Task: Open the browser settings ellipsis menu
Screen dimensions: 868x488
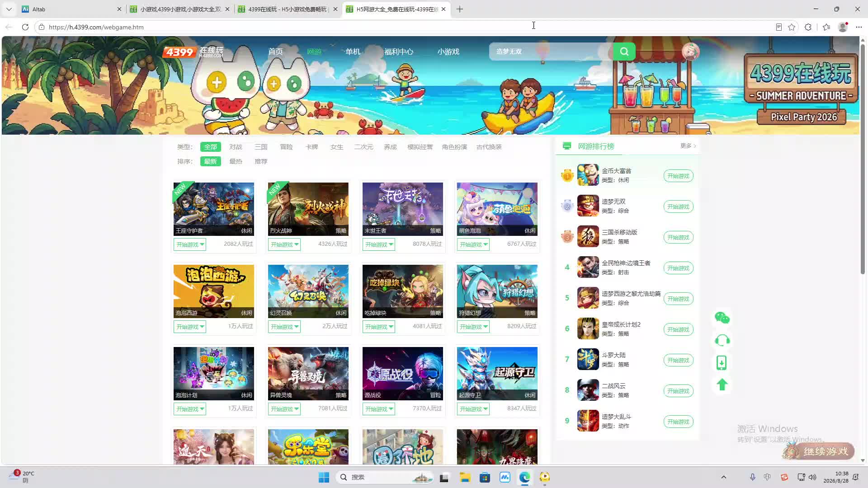Action: click(x=859, y=27)
